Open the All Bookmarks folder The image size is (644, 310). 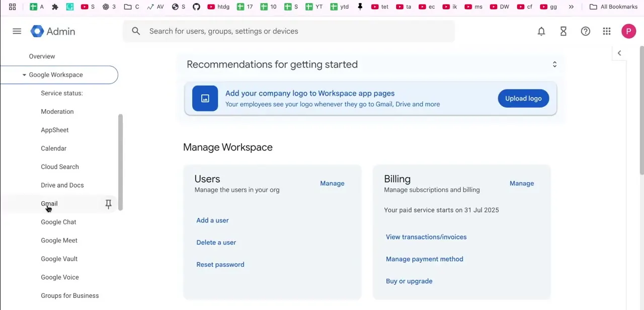point(613,7)
